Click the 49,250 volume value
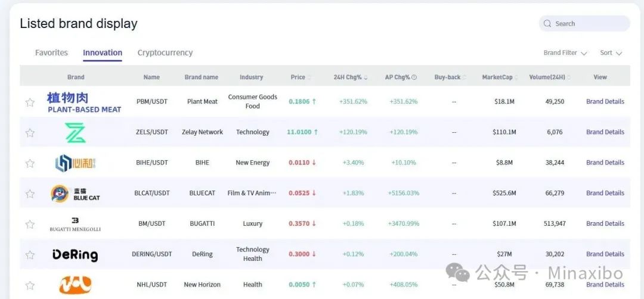 click(555, 102)
